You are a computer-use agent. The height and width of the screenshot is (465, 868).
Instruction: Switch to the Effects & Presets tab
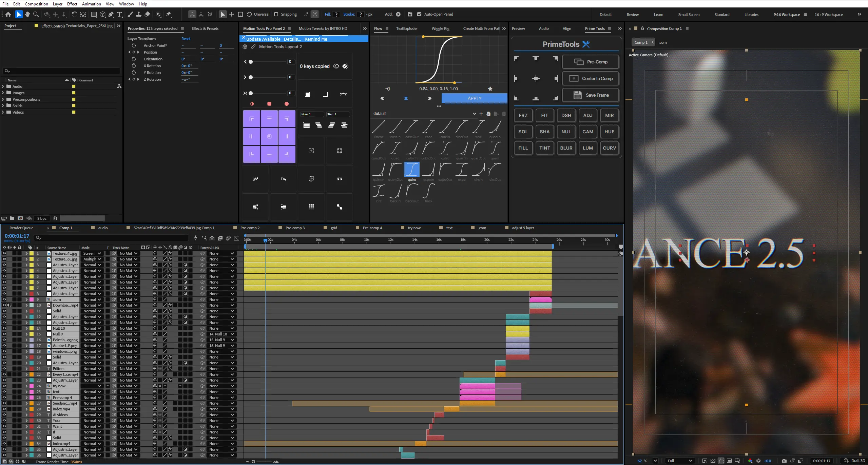(x=205, y=28)
